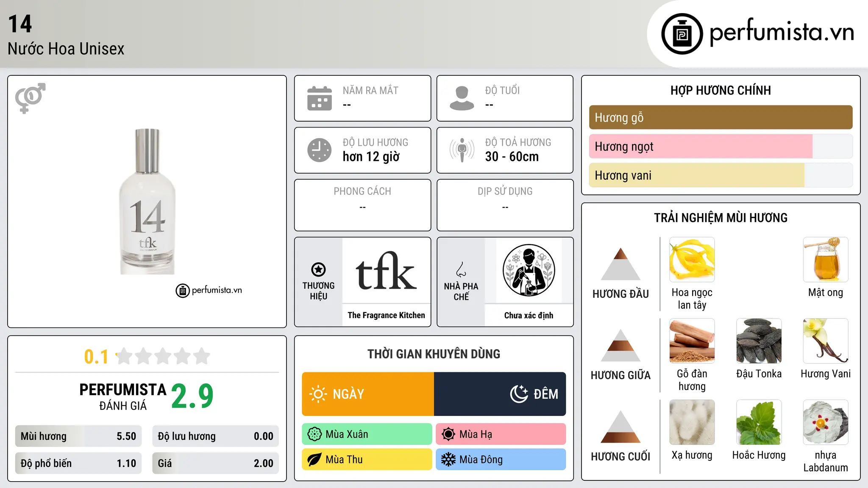
Task: Click the middle note pyramid icon
Action: coord(620,345)
